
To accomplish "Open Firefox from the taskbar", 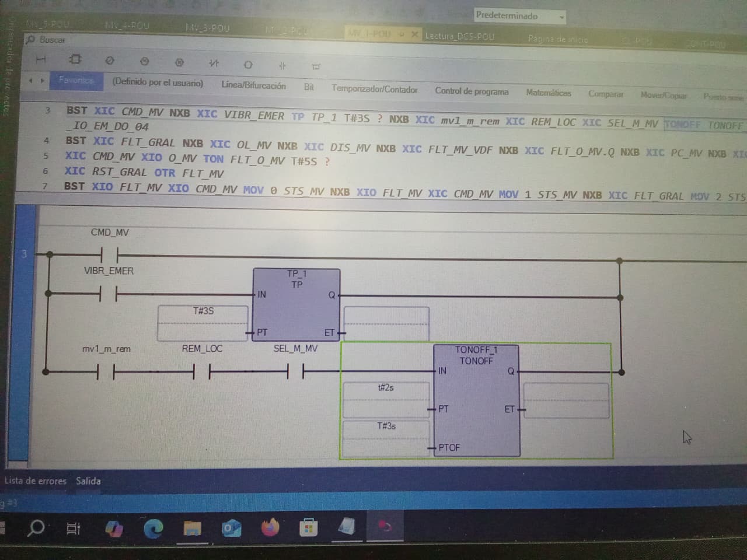I will click(x=270, y=528).
